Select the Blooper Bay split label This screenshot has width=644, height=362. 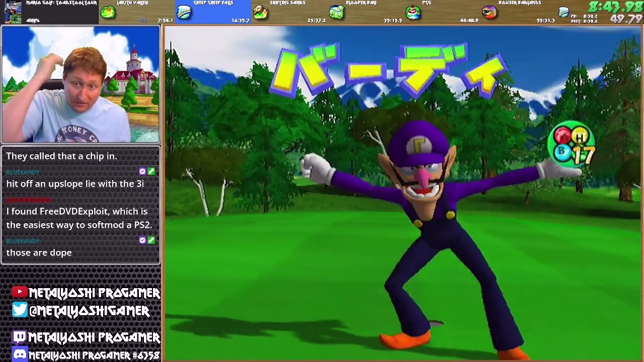point(361,3)
